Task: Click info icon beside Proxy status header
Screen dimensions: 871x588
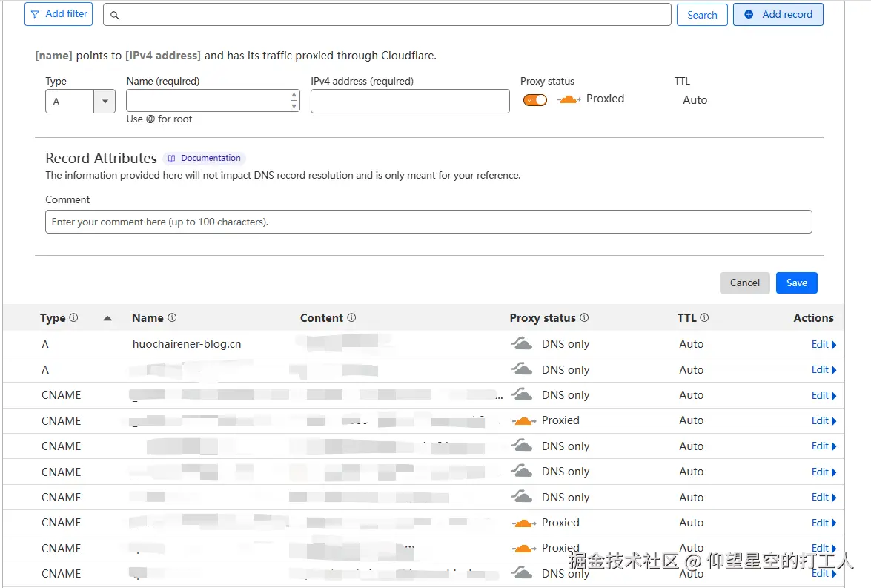Action: (x=584, y=317)
